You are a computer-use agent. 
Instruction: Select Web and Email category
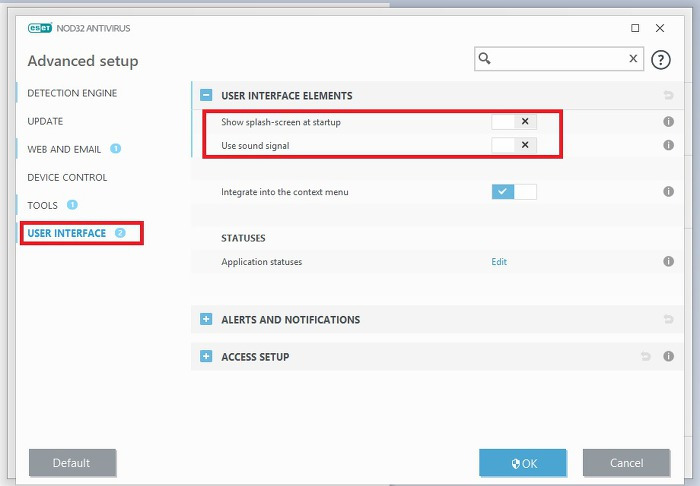64,150
